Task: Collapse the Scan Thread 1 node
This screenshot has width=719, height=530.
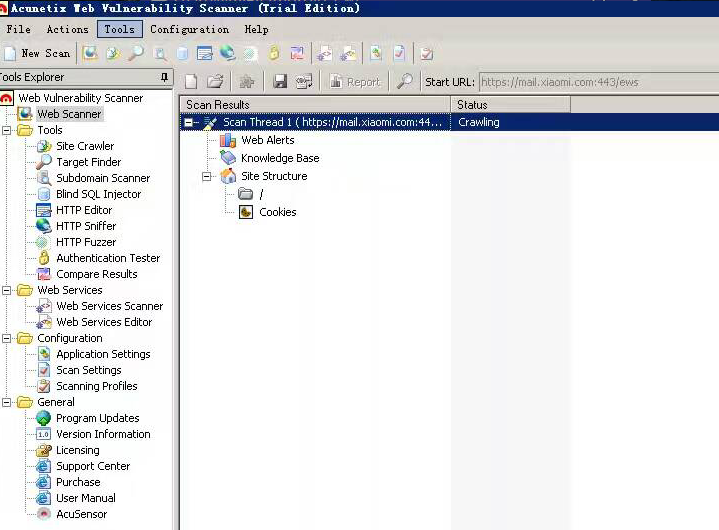Action: pyautogui.click(x=188, y=122)
